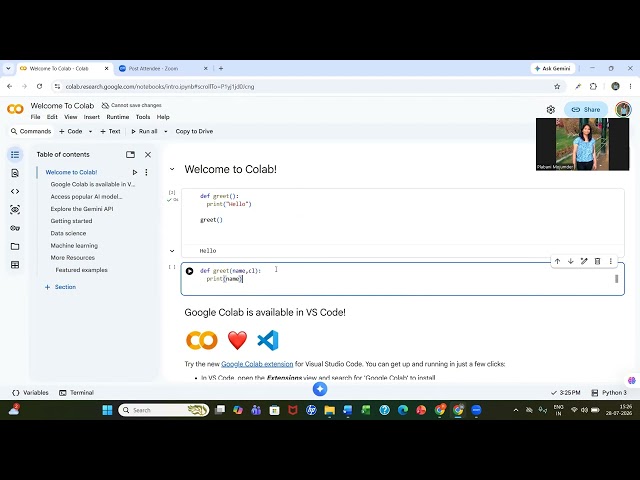Open Find and replace in left sidebar
Screen dimensions: 640x480
[x=15, y=173]
